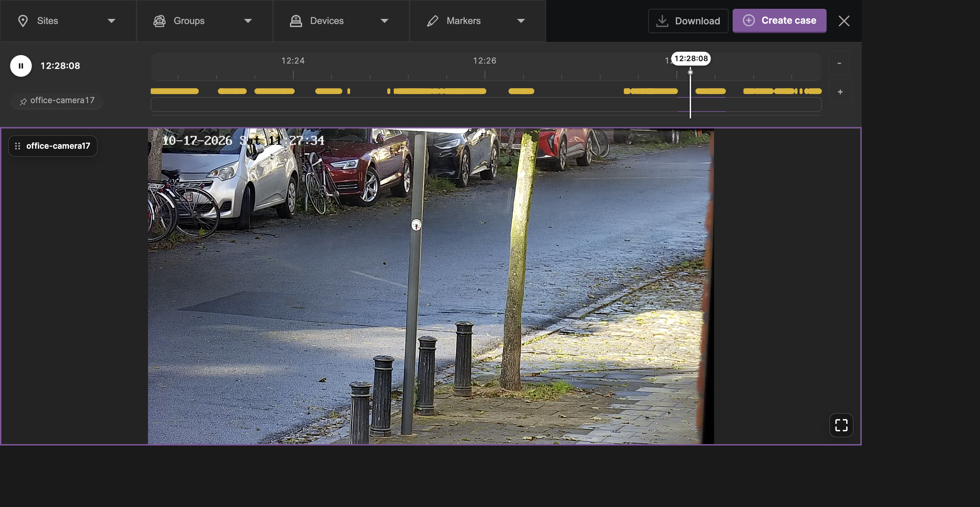This screenshot has width=980, height=507.
Task: Click the empty timeline track bar
Action: 486,105
